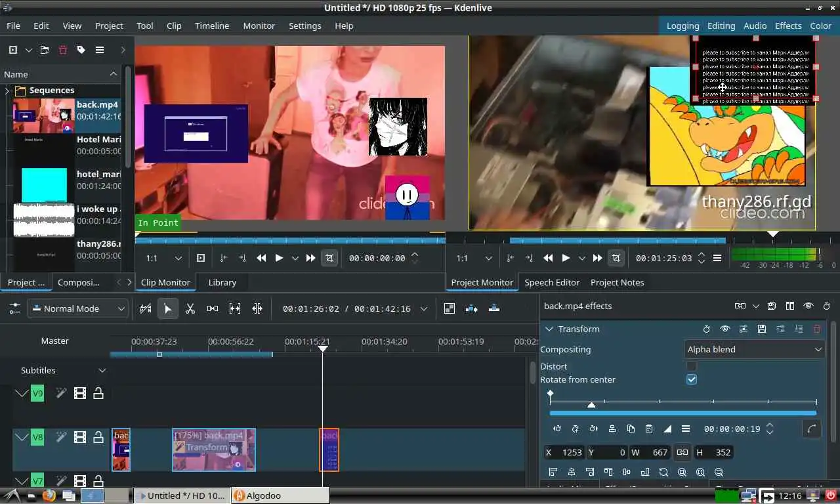Toggle Distort checkbox
This screenshot has width=840, height=504.
tap(692, 366)
